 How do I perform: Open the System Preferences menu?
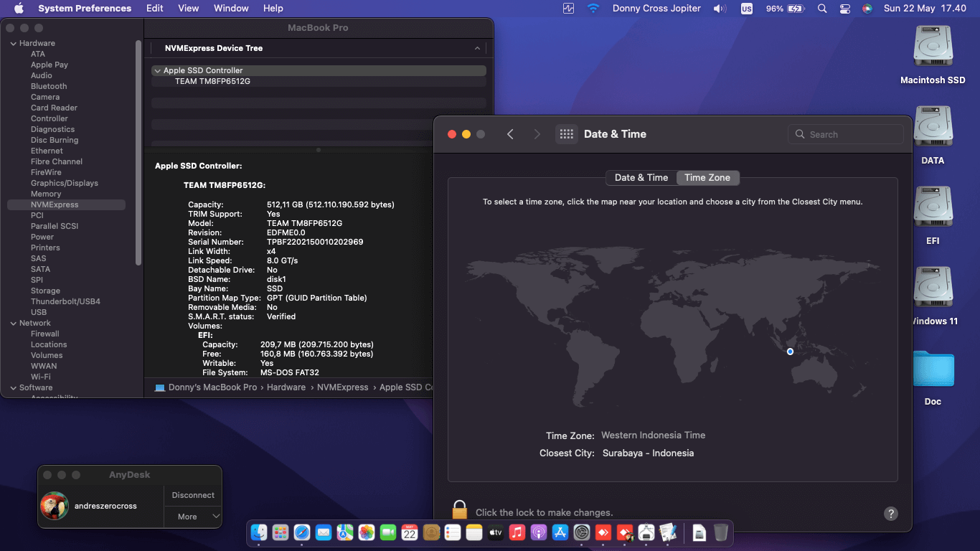point(85,9)
